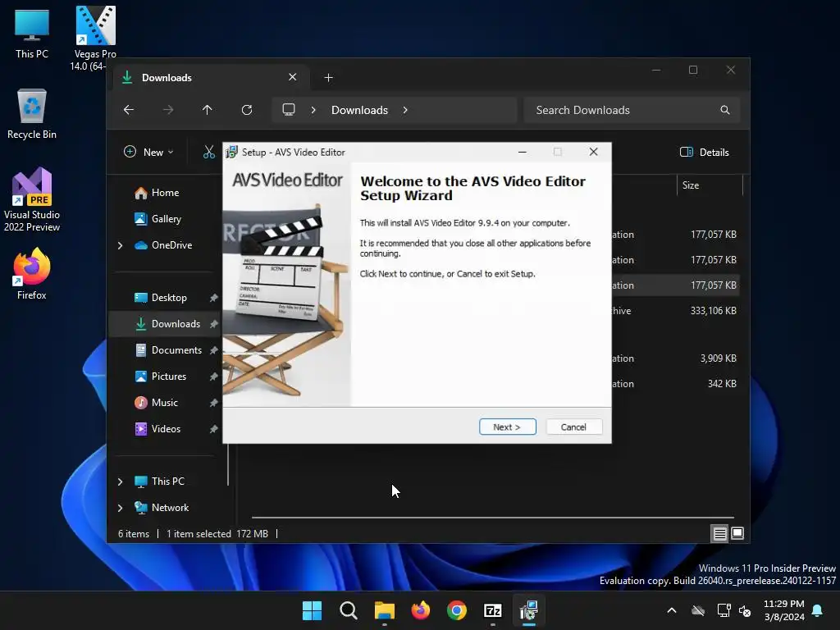
Task: Click pin icon next to Videos
Action: (214, 429)
